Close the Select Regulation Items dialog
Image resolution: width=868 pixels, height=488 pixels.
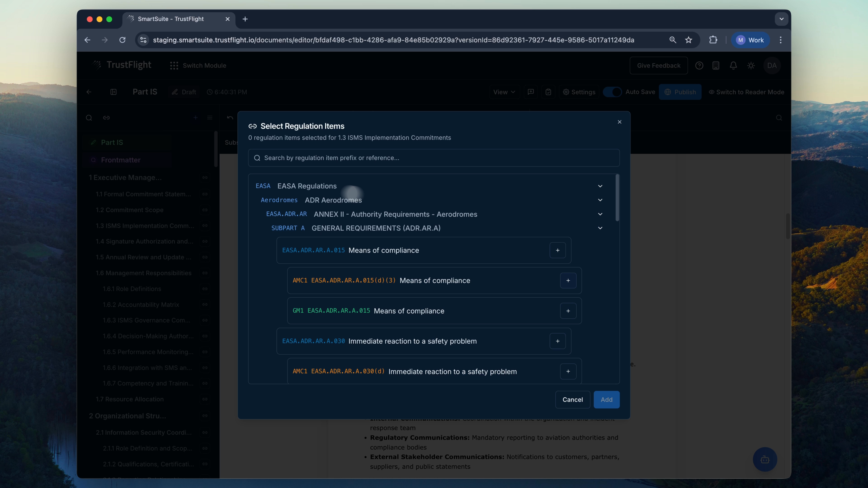point(619,122)
